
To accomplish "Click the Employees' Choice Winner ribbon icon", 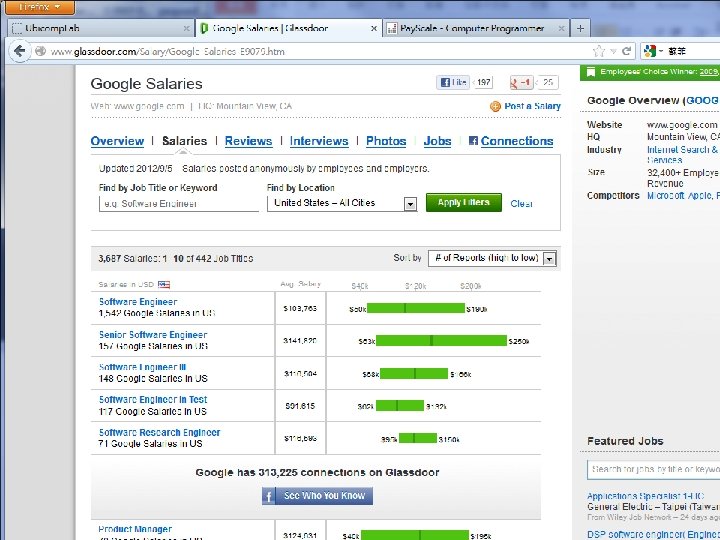I will click(591, 72).
